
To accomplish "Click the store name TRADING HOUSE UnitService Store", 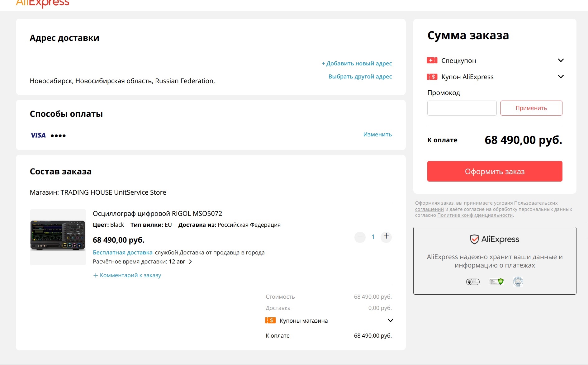I will tap(113, 192).
